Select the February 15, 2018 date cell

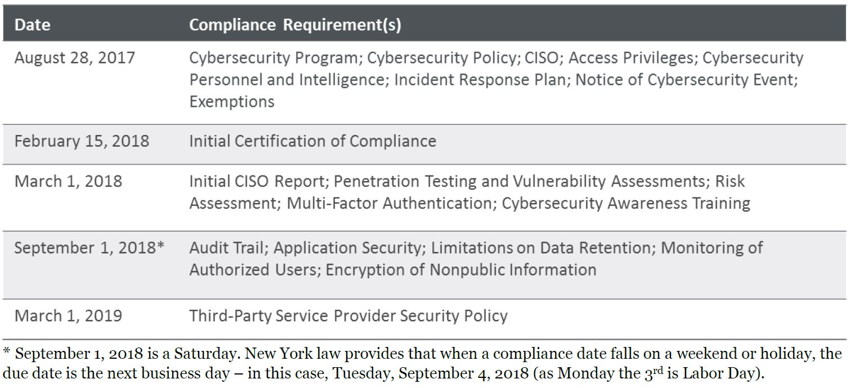[82, 141]
